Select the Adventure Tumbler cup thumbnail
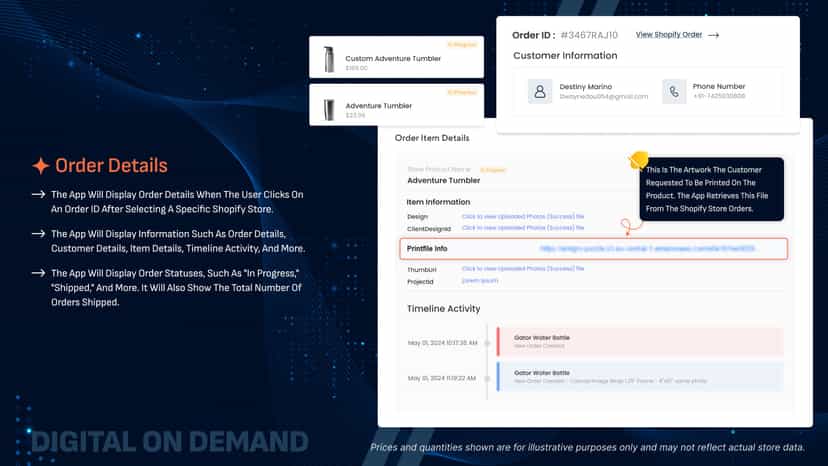 tap(329, 109)
